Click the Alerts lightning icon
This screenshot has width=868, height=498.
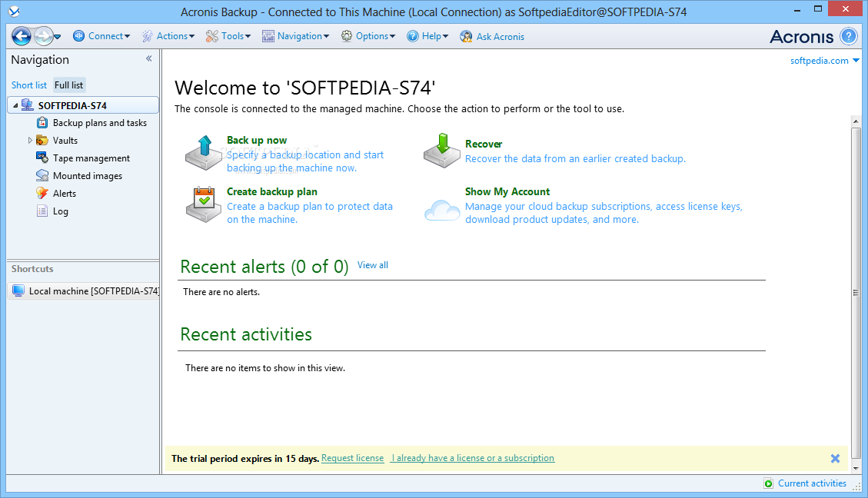[42, 193]
